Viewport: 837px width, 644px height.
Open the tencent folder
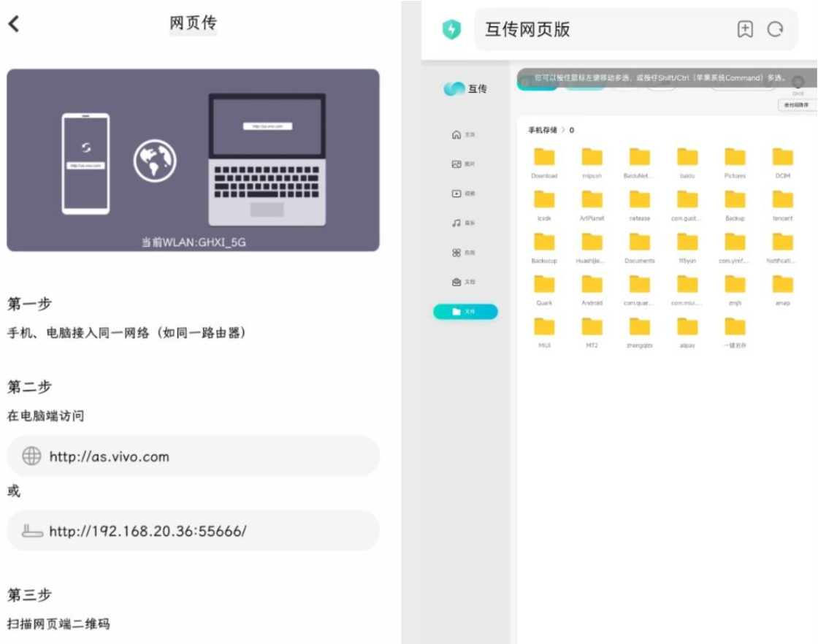coord(782,205)
